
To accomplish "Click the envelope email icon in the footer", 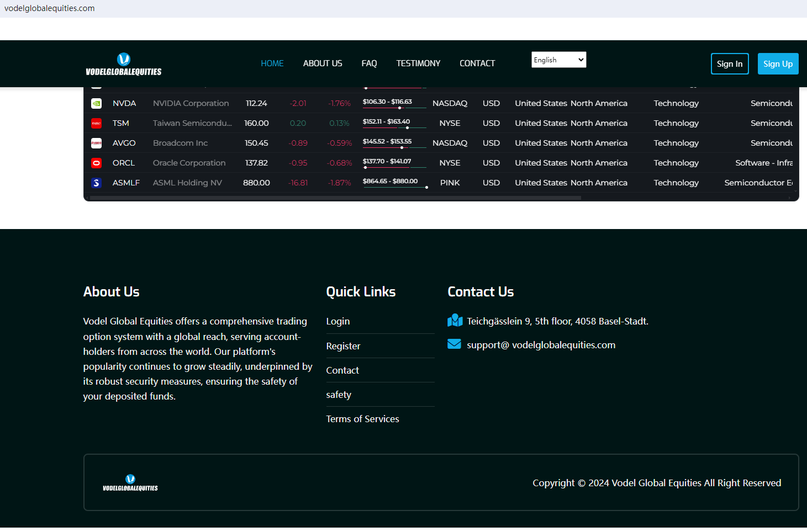I will [454, 344].
